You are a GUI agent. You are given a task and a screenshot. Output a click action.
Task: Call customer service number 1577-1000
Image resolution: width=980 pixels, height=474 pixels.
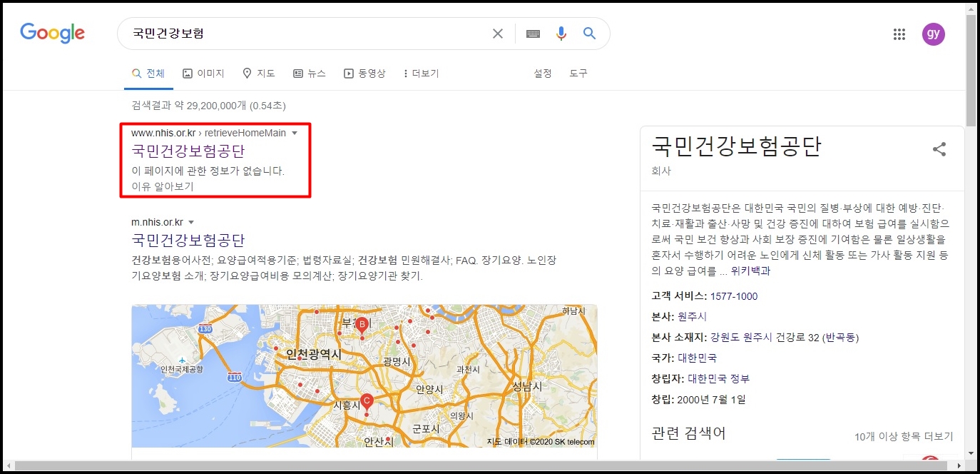pos(734,296)
